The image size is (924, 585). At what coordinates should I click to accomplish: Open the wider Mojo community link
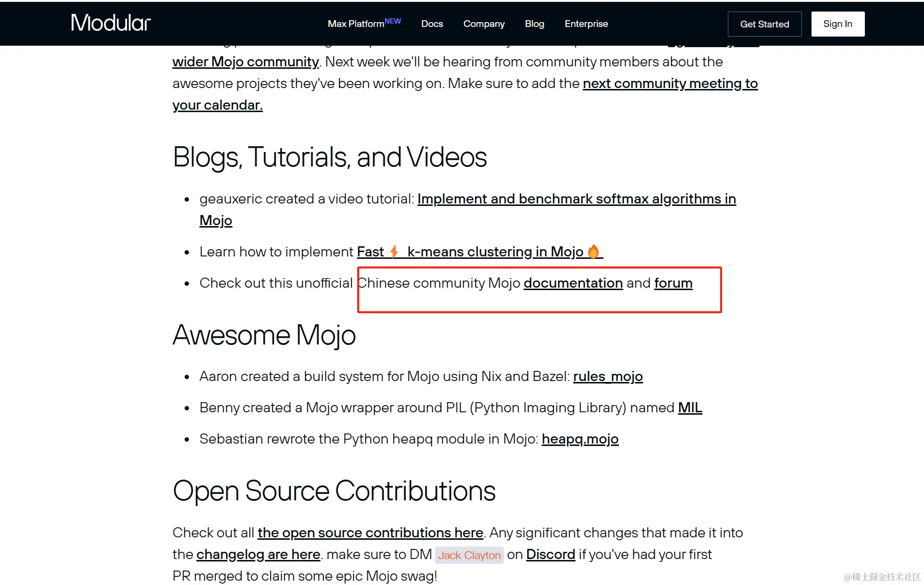tap(245, 62)
